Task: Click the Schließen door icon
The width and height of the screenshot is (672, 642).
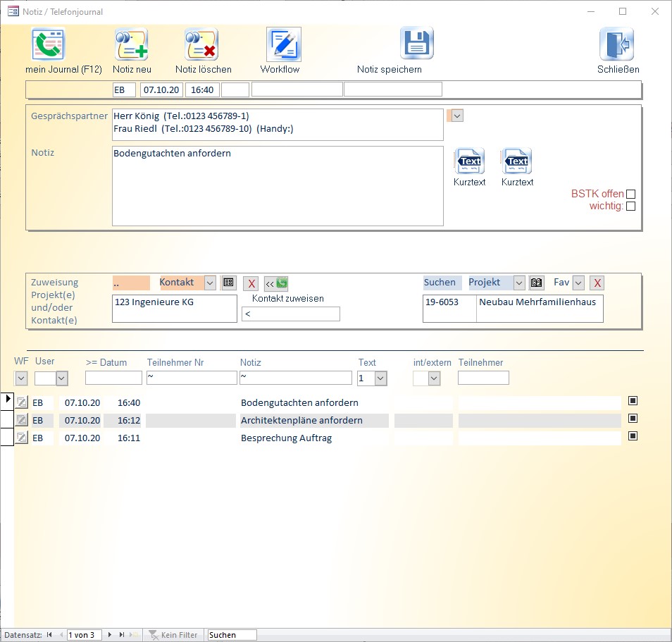Action: [616, 44]
